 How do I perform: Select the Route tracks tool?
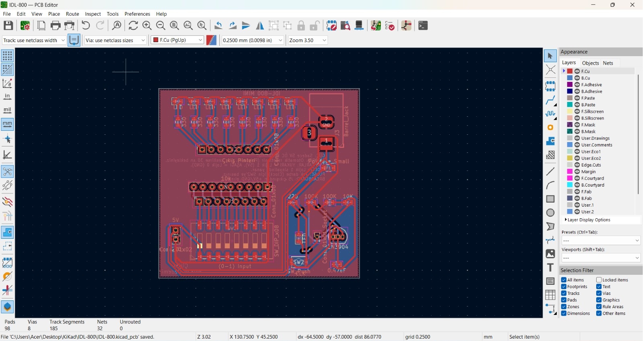click(x=550, y=100)
